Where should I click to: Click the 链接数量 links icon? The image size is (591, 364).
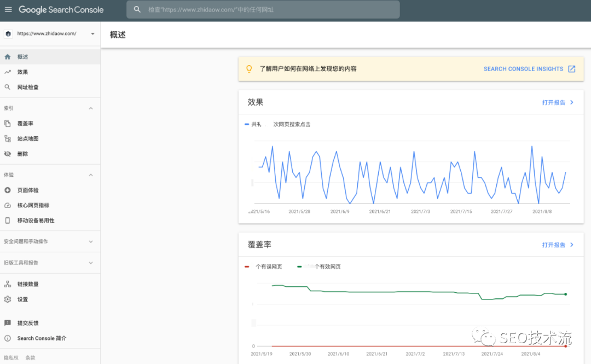pyautogui.click(x=8, y=284)
